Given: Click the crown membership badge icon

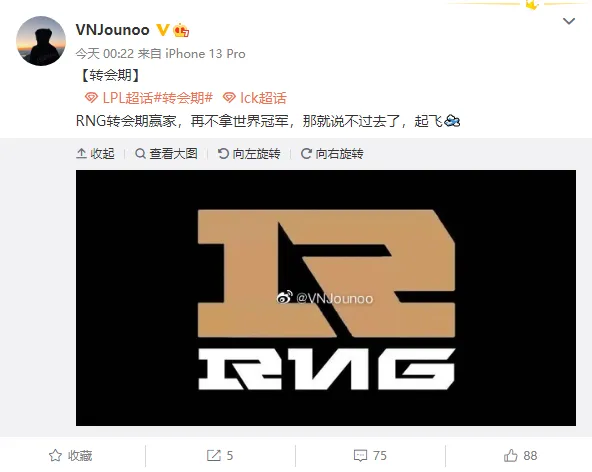Looking at the screenshot, I should pyautogui.click(x=181, y=30).
